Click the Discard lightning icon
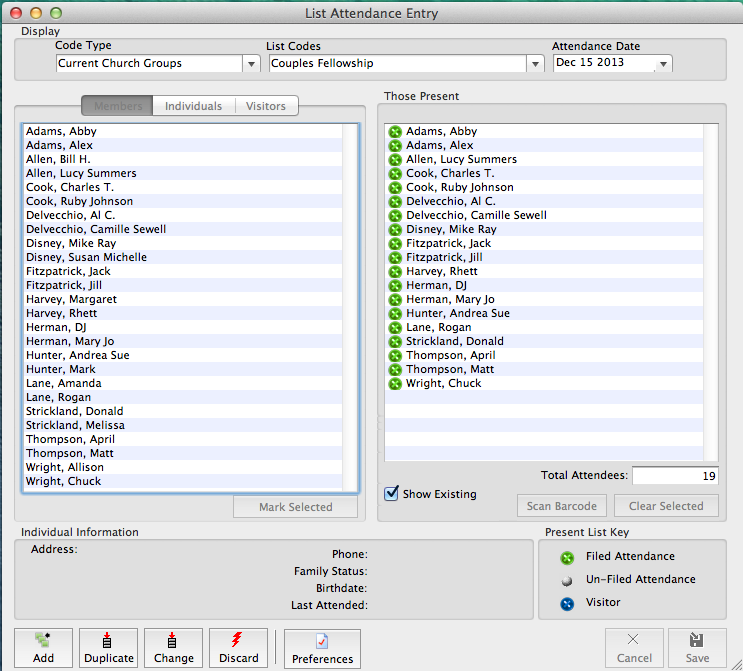743x671 pixels. (x=238, y=641)
